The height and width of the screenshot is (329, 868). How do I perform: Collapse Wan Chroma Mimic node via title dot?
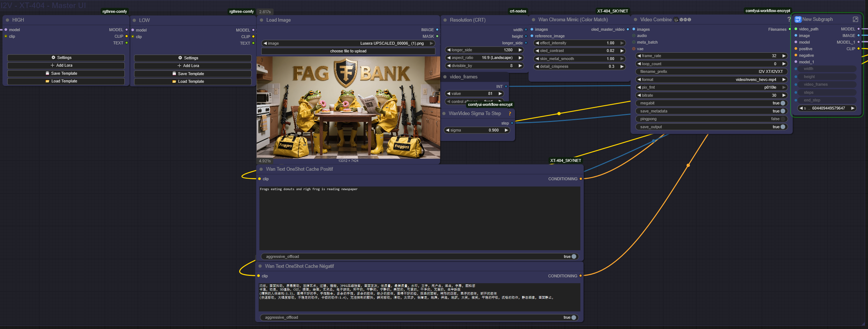tap(533, 20)
